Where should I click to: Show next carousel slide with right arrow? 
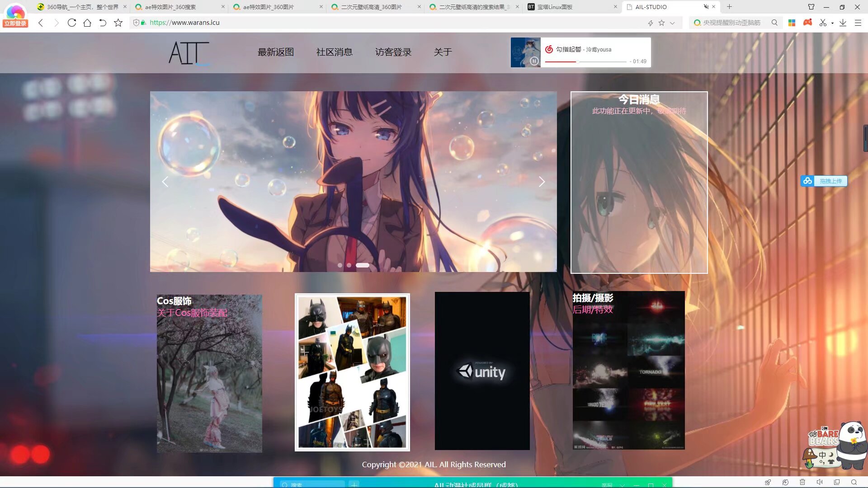tap(542, 182)
